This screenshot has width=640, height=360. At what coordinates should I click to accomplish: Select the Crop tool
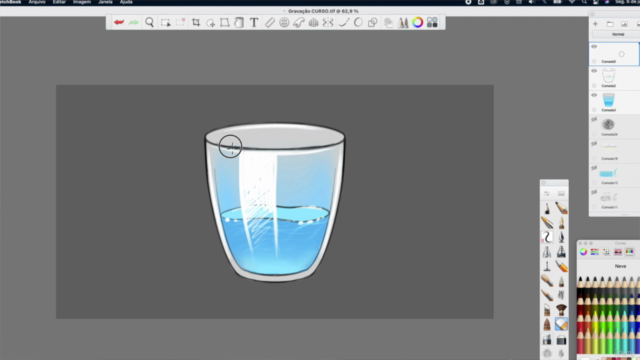196,22
